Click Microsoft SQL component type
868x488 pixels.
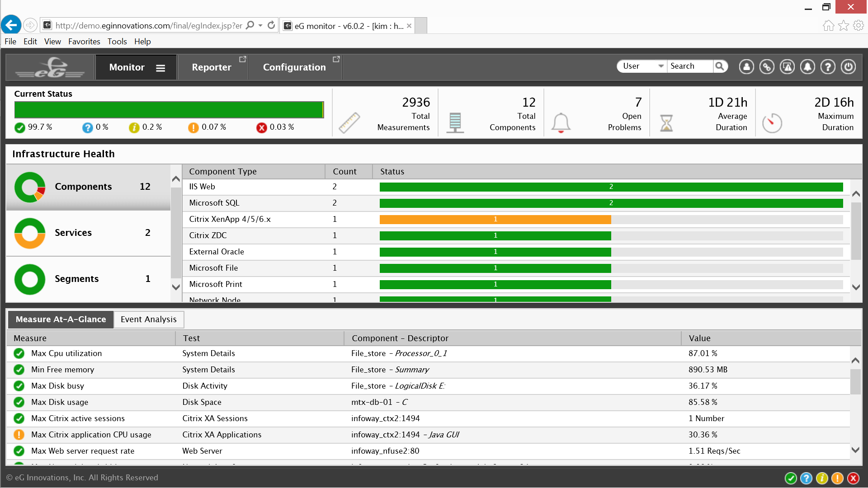point(214,203)
